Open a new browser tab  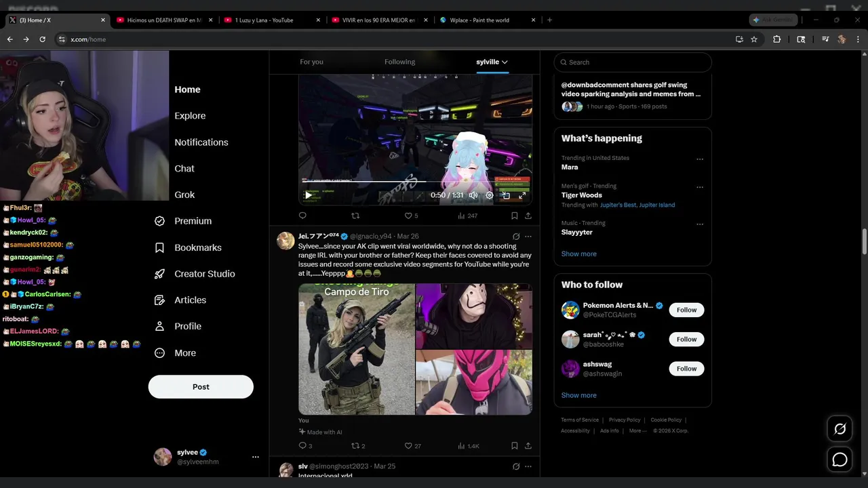coord(549,20)
